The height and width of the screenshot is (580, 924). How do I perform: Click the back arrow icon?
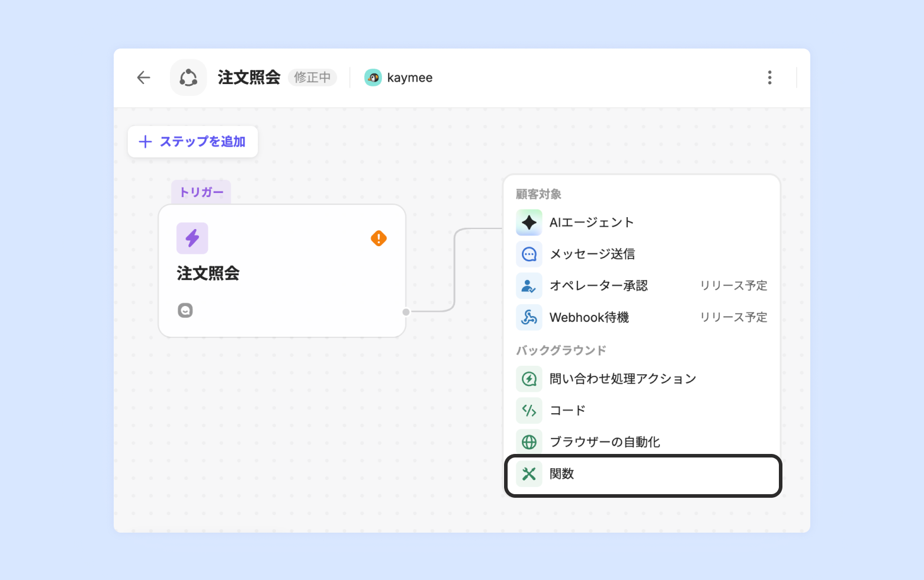tap(143, 78)
